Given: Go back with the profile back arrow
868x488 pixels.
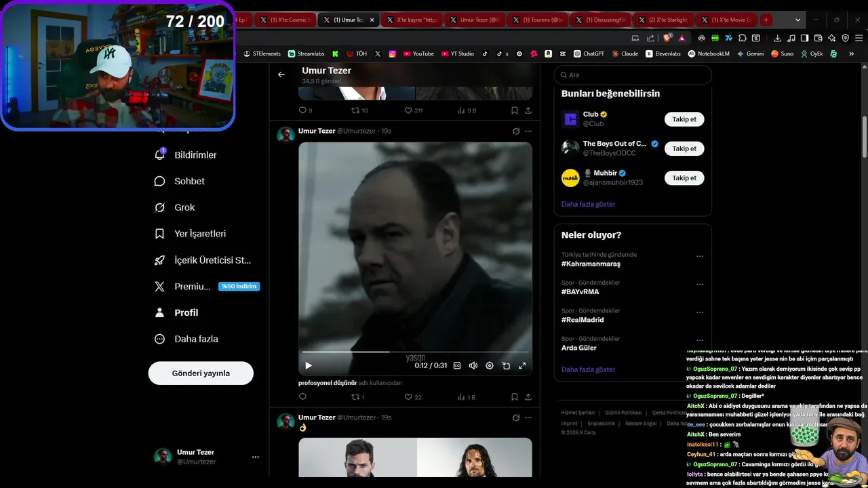Looking at the screenshot, I should coord(281,75).
